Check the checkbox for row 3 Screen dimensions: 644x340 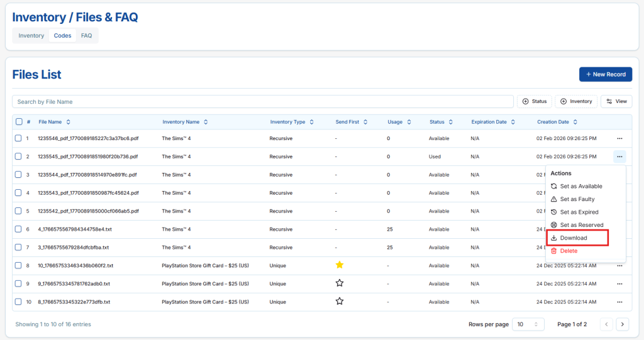pyautogui.click(x=19, y=175)
